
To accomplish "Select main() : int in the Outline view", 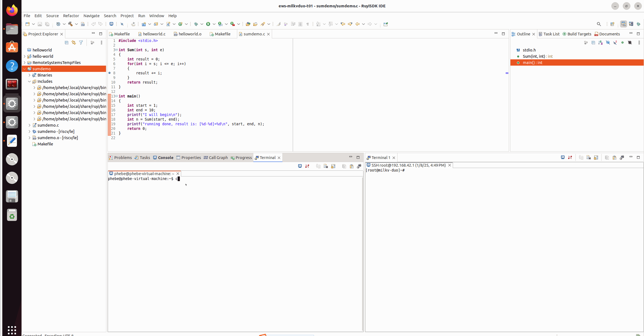I will [x=532, y=63].
